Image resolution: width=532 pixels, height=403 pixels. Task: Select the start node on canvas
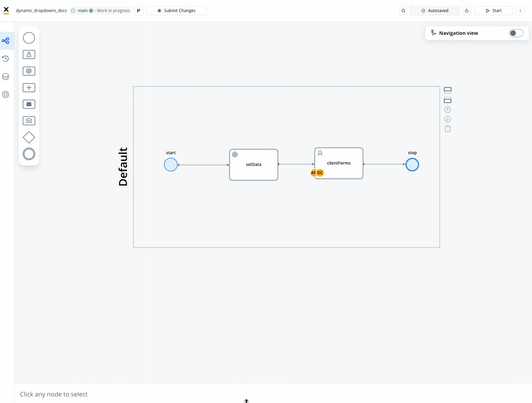pos(171,165)
